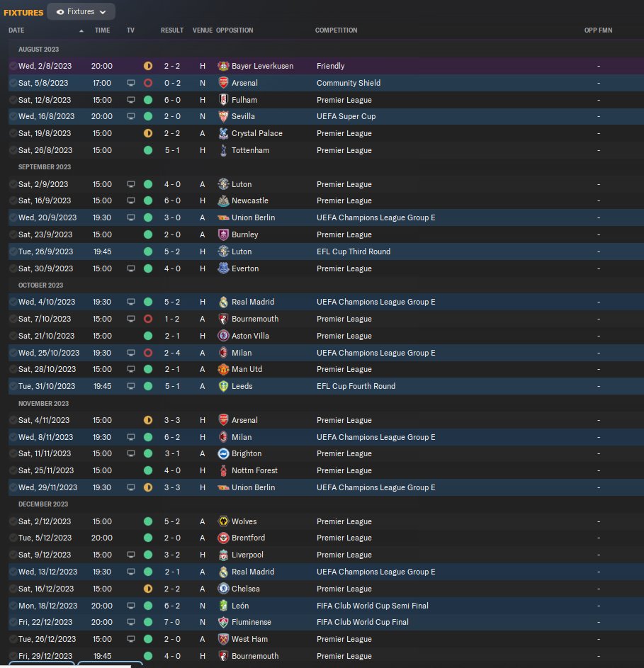The width and height of the screenshot is (644, 668).
Task: Open the FIFA Club World Cup Semi Final link
Action: tap(373, 606)
